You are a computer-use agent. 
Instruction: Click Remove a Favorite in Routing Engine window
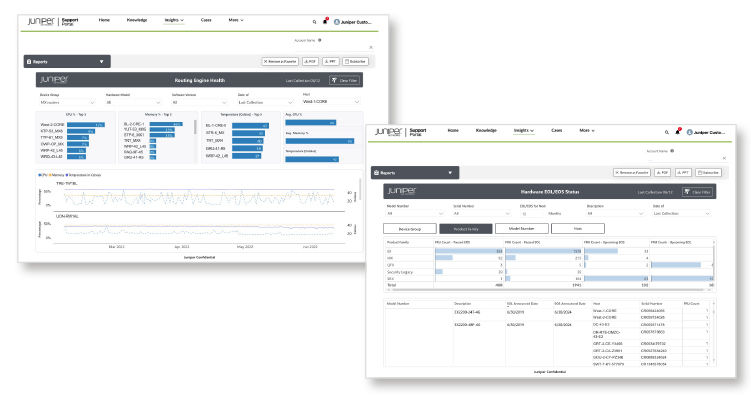click(x=280, y=62)
